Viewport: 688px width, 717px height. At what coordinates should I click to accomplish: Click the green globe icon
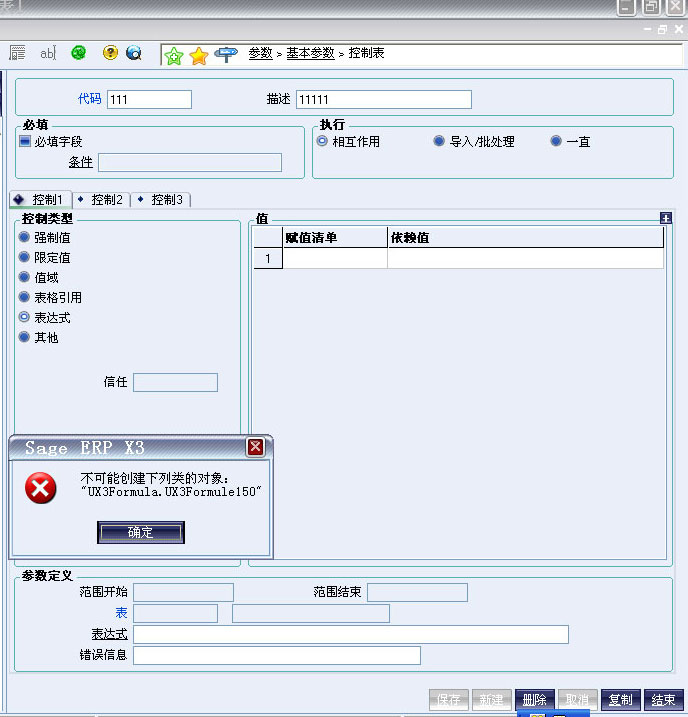coord(78,53)
